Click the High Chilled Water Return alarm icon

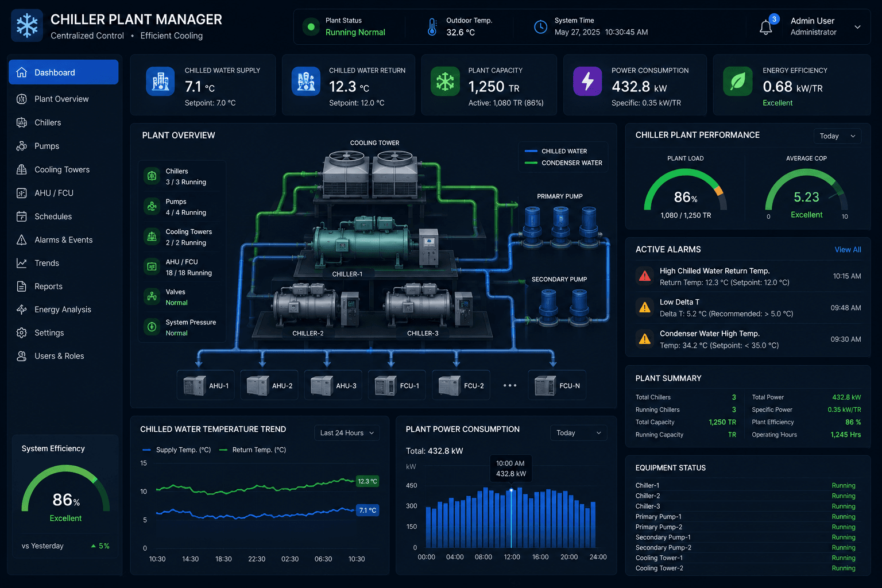point(645,276)
